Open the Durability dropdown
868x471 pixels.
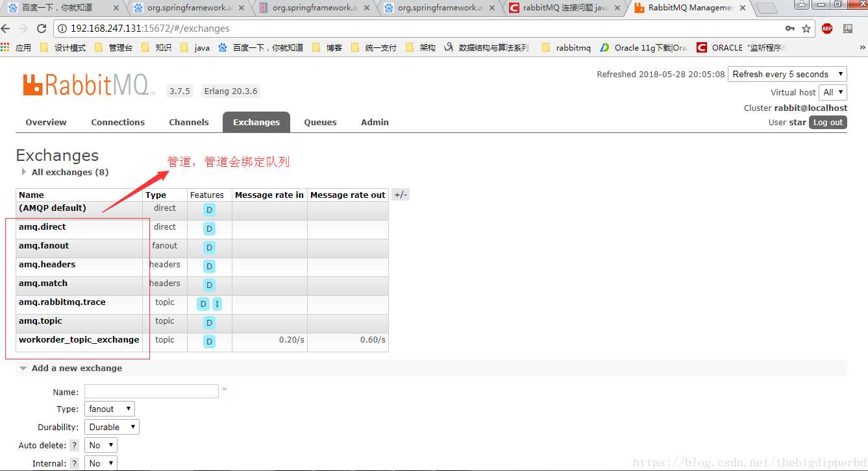(x=112, y=427)
